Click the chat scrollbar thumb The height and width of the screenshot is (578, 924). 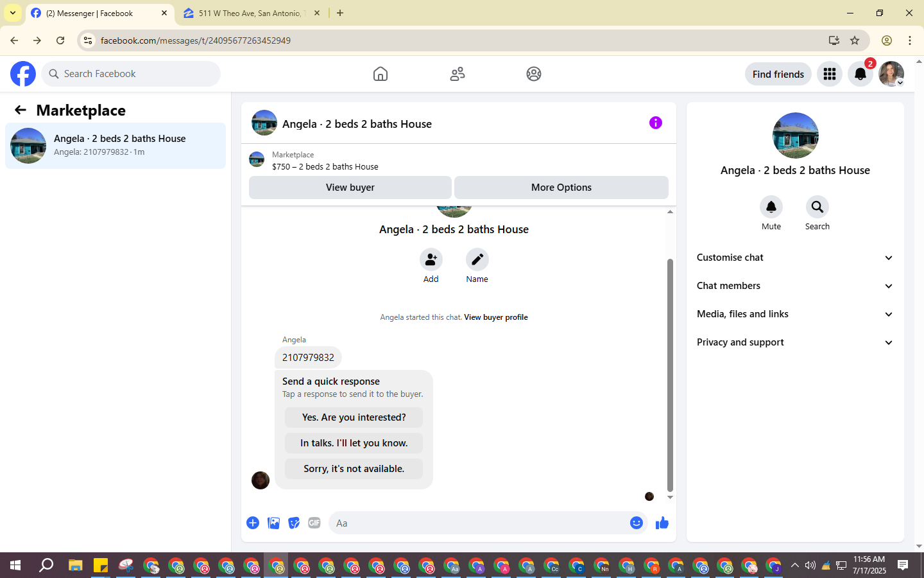coord(670,375)
